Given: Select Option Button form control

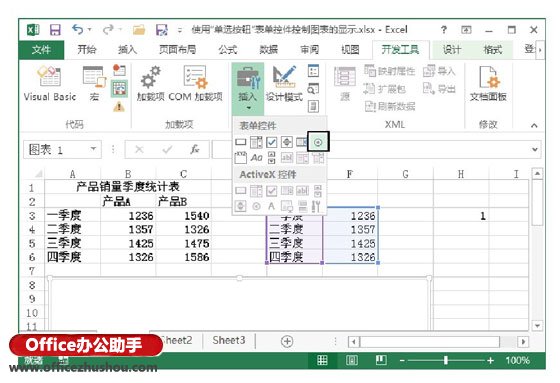Looking at the screenshot, I should pos(318,142).
